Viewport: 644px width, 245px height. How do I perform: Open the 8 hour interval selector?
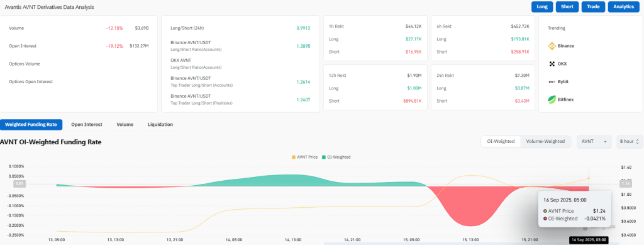[x=630, y=142]
